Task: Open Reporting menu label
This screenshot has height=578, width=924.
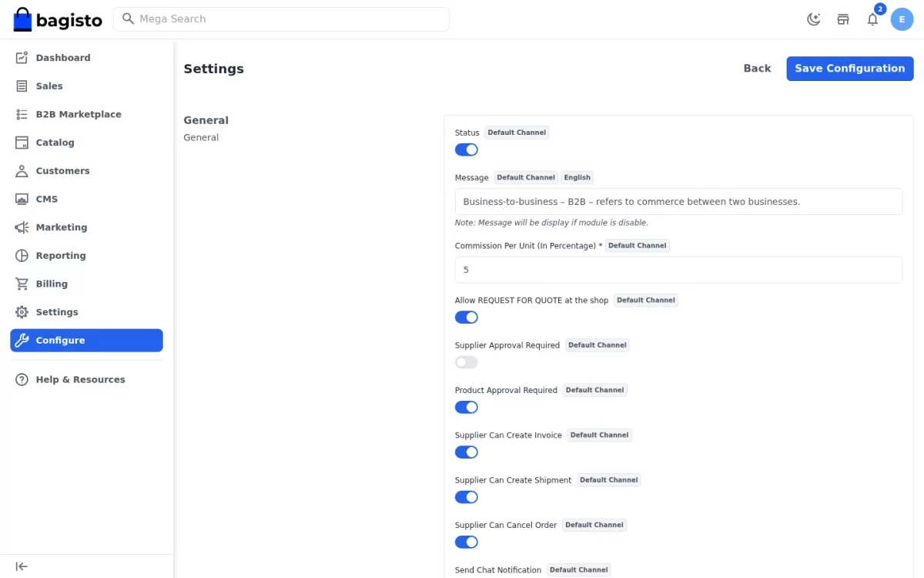Action: point(61,256)
